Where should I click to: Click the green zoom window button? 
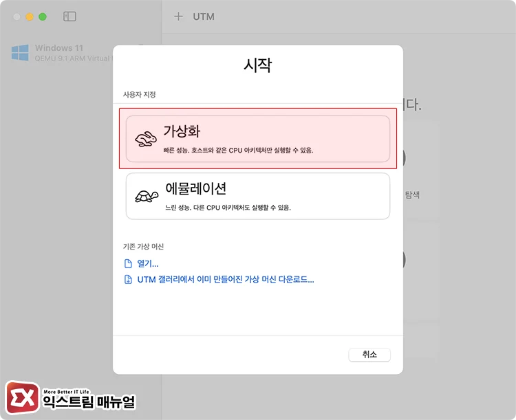click(x=43, y=16)
